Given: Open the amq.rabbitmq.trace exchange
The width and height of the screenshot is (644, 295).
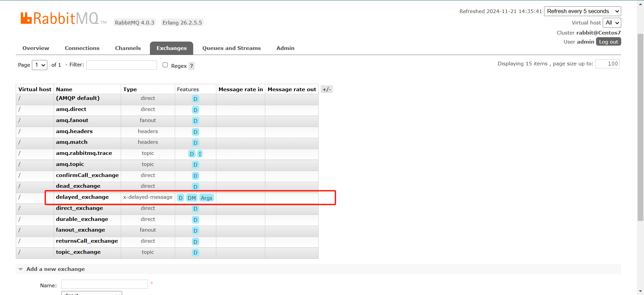Looking at the screenshot, I should pyautogui.click(x=84, y=153).
